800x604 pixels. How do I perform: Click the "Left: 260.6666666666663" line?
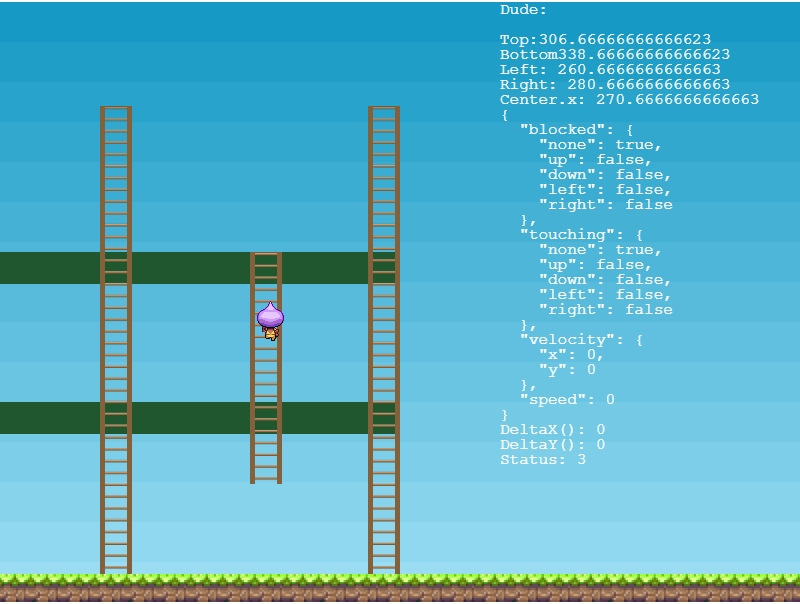point(610,69)
